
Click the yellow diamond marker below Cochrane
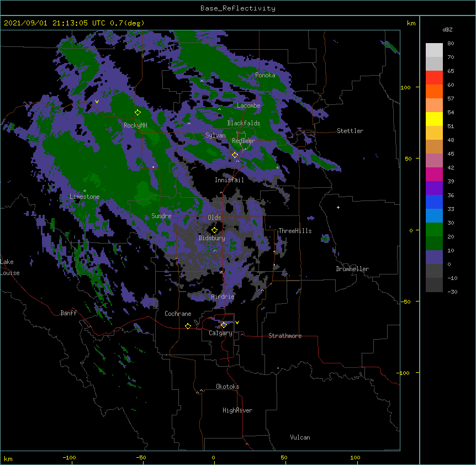coord(188,326)
